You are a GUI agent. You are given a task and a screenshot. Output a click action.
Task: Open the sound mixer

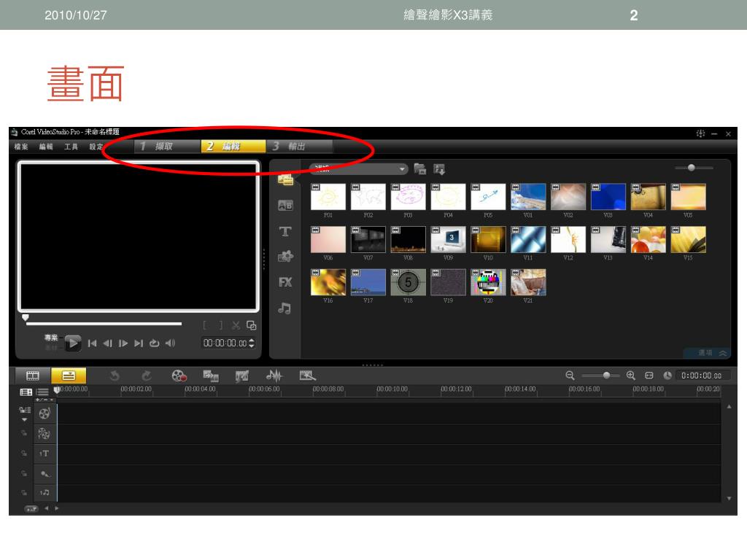[x=274, y=376]
